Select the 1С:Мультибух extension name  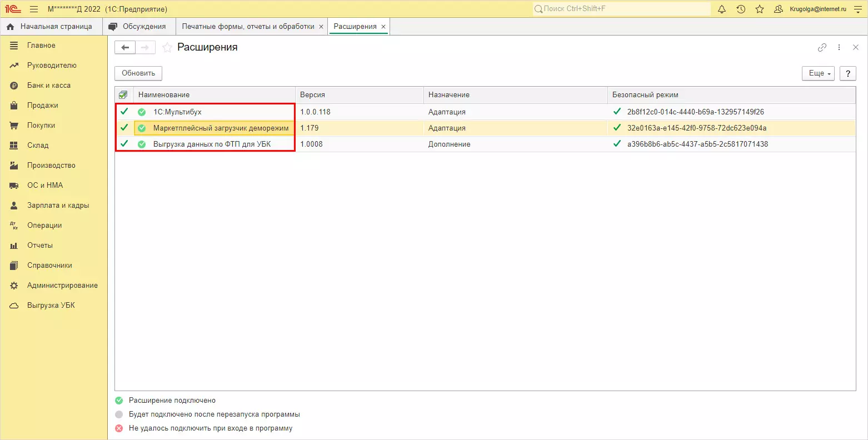[177, 112]
